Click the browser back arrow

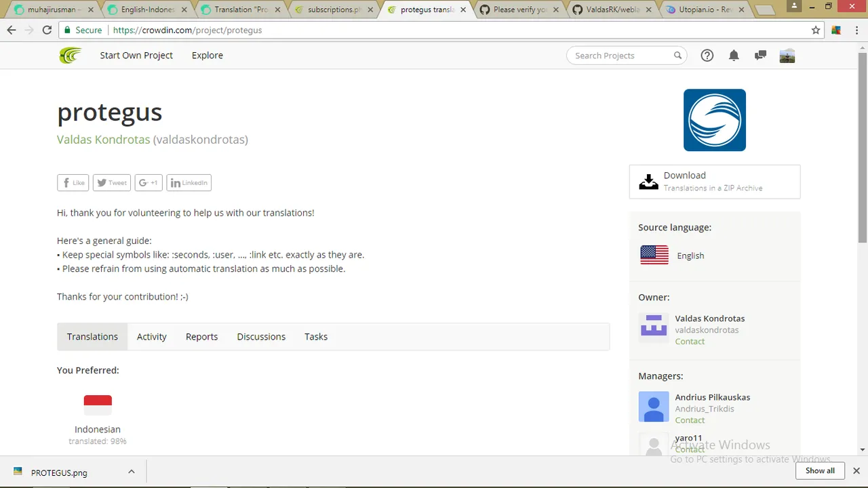click(x=12, y=30)
